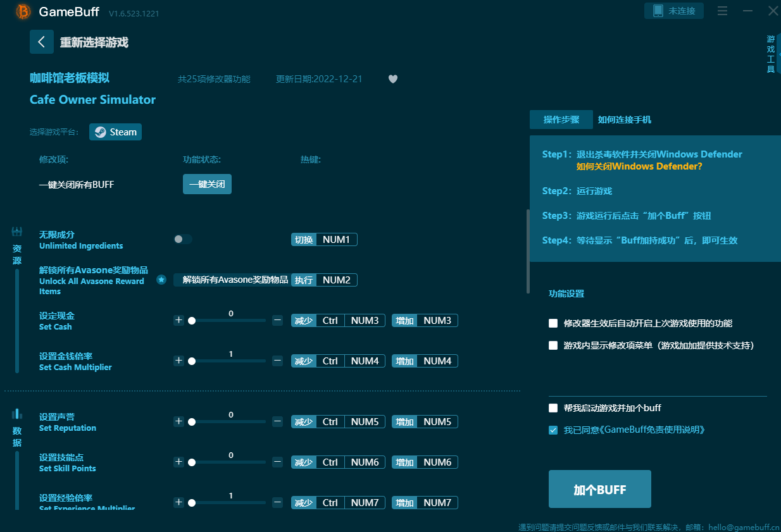Image resolution: width=781 pixels, height=532 pixels.
Task: Click the GameBuff flame logo
Action: (23, 11)
